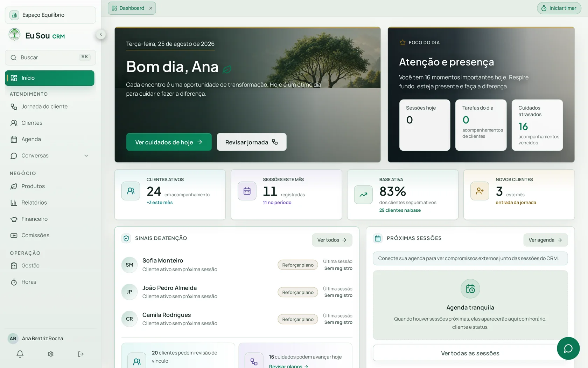The width and height of the screenshot is (588, 368).
Task: Click the Agenda tranquila clock-calendar icon
Action: pyautogui.click(x=470, y=289)
